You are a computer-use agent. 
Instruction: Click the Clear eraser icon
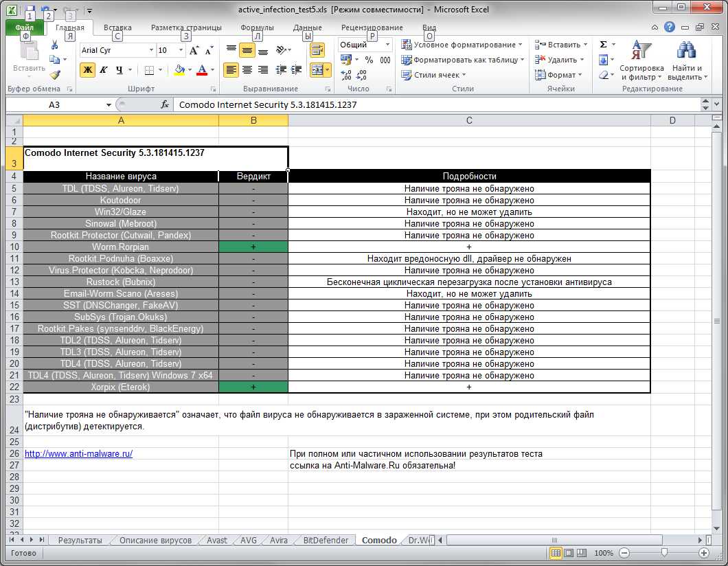[603, 75]
